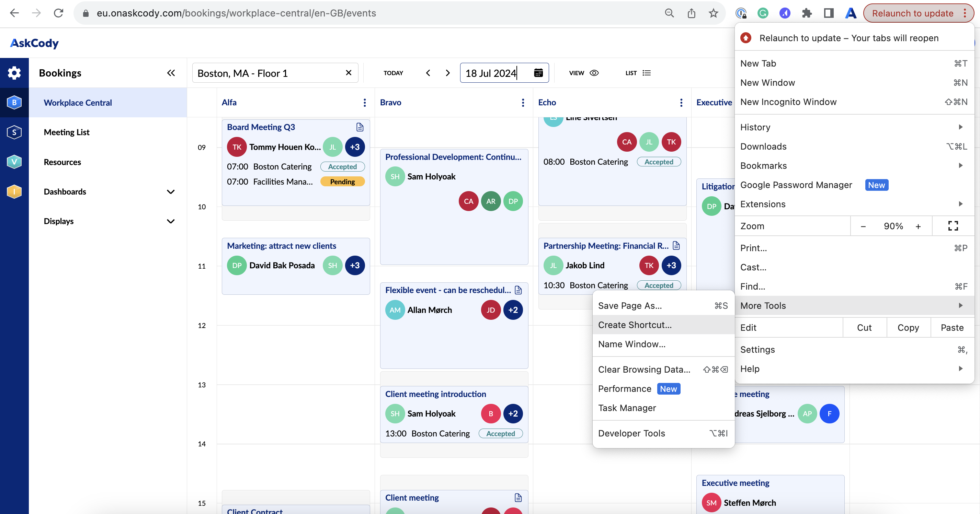Select the V hexagon sidebar icon
This screenshot has height=514, width=980.
pyautogui.click(x=14, y=162)
